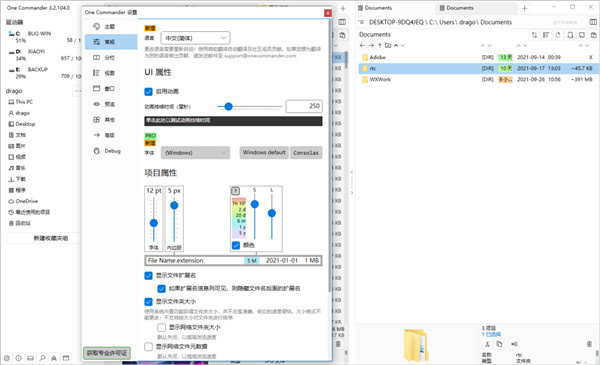This screenshot has height=365, width=600.
Task: Adjust the L color lightness slider
Action: [272, 213]
